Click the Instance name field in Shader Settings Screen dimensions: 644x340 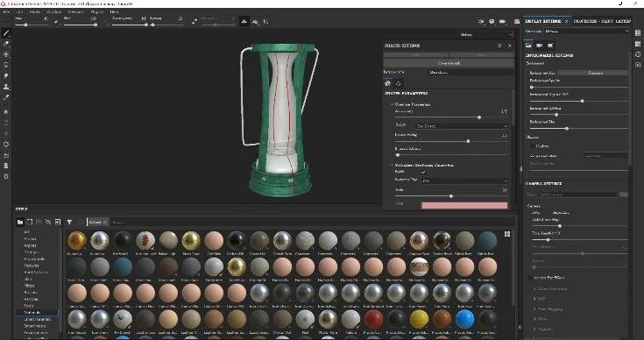point(471,72)
